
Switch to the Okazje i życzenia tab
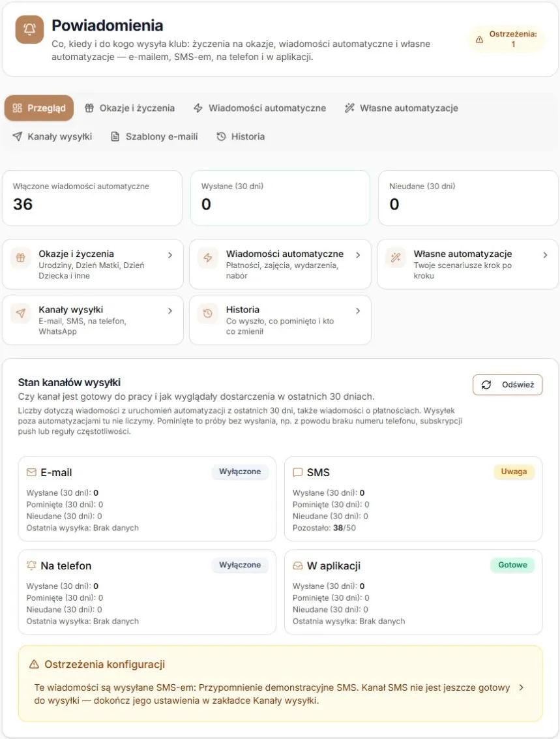130,108
